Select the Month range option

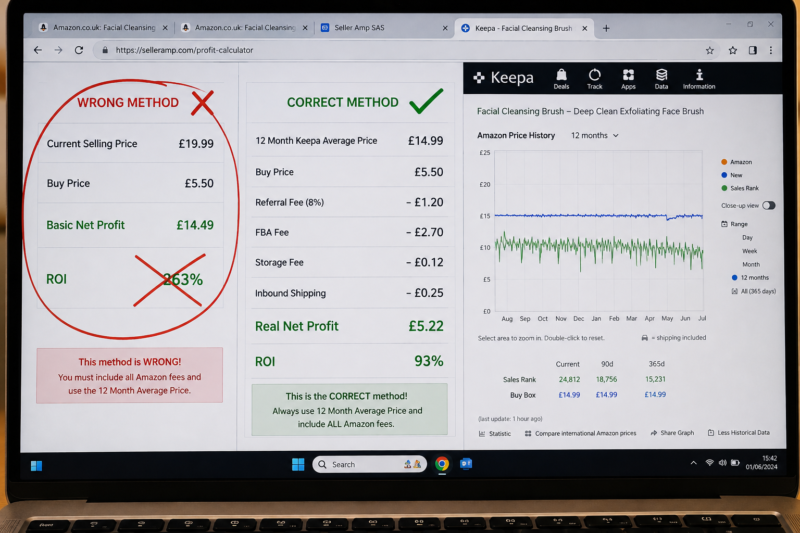[751, 264]
